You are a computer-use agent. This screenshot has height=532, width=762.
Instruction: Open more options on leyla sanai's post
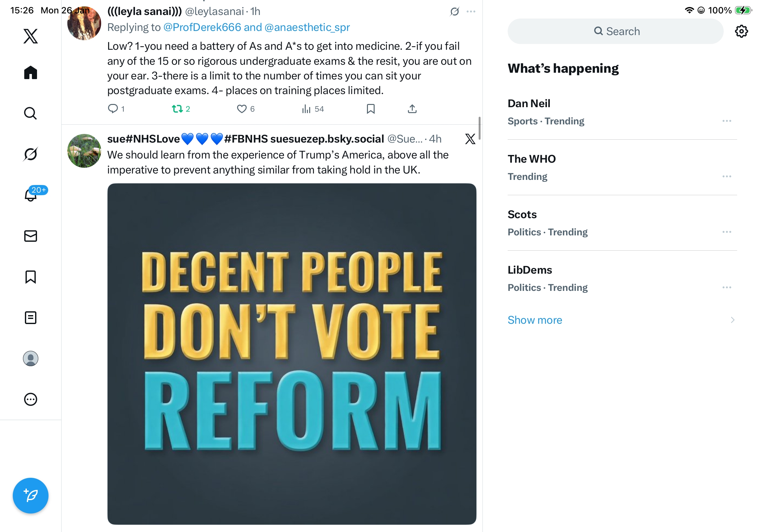[x=471, y=11]
